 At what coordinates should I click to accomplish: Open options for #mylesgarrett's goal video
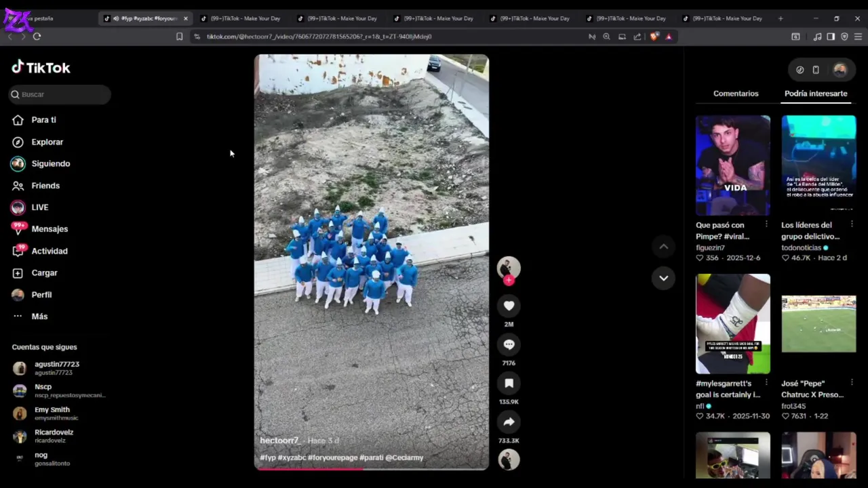click(x=766, y=383)
